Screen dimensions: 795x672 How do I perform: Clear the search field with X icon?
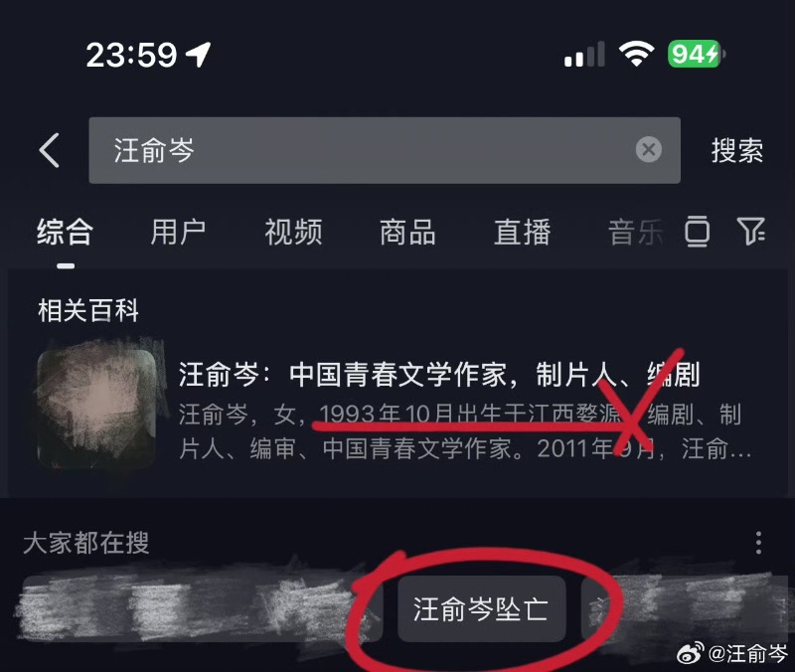[x=649, y=150]
